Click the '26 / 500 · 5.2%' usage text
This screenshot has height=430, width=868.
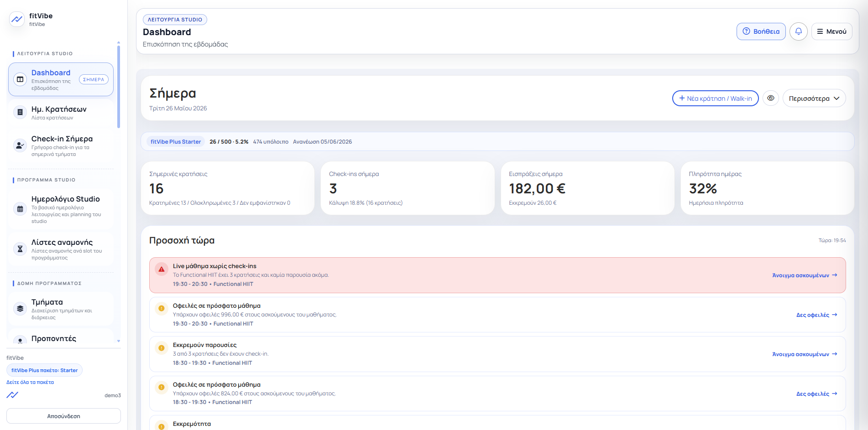229,142
